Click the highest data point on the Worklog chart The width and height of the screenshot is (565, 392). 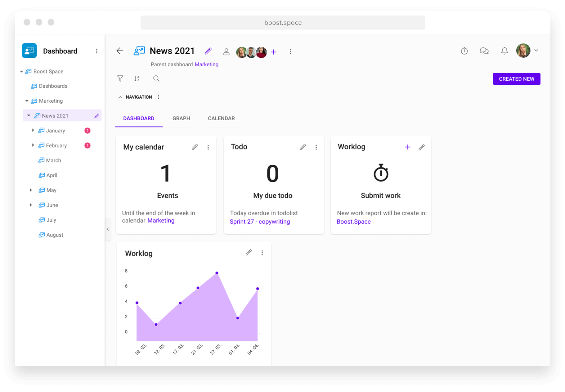(x=216, y=273)
